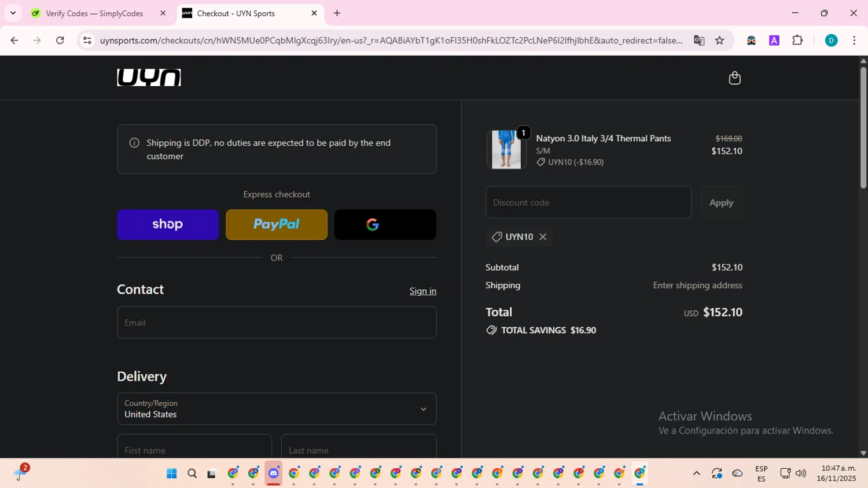The image size is (868, 488).
Task: Click the Total $152.10 amount
Action: (x=723, y=313)
